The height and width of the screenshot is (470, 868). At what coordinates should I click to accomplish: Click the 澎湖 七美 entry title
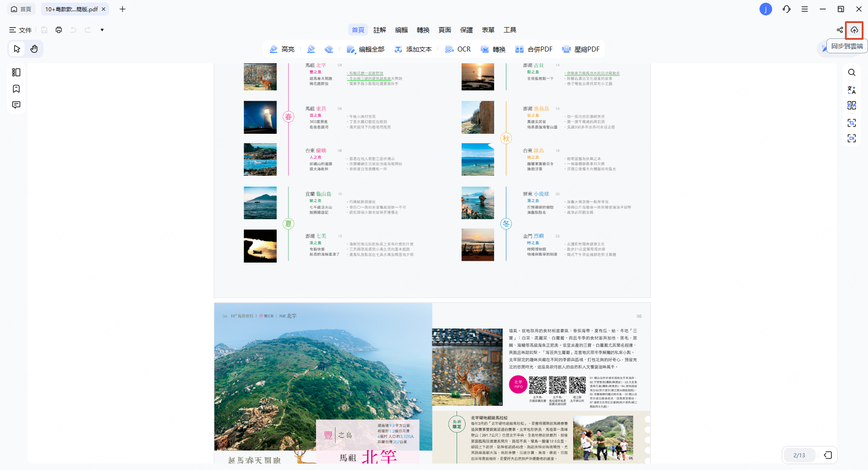click(316, 236)
